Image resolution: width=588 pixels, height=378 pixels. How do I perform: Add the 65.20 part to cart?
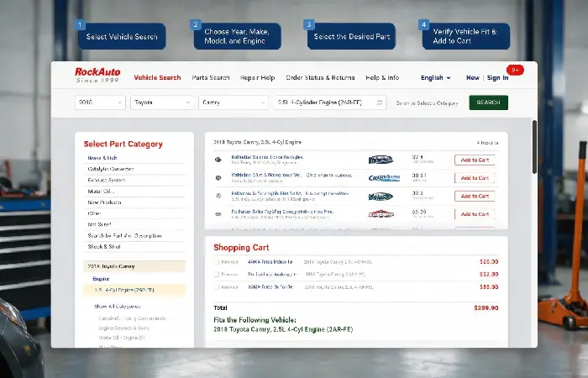[475, 214]
